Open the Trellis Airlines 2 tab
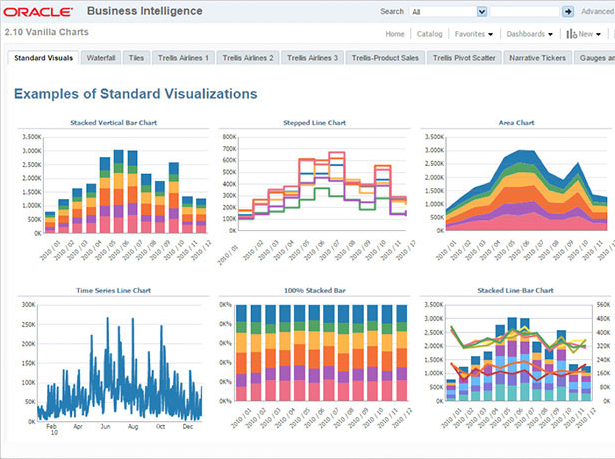Screen dimensions: 615x459 [248, 58]
